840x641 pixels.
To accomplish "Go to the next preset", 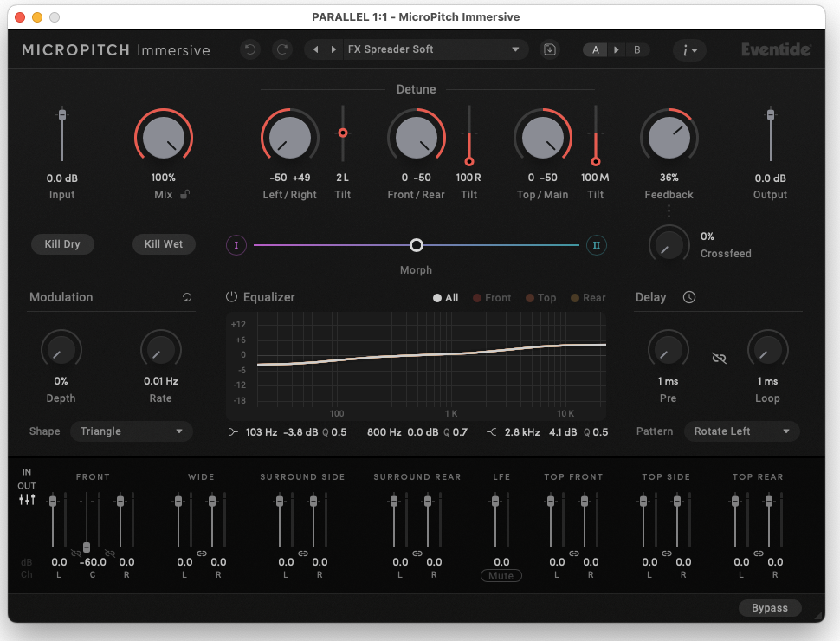I will 333,49.
